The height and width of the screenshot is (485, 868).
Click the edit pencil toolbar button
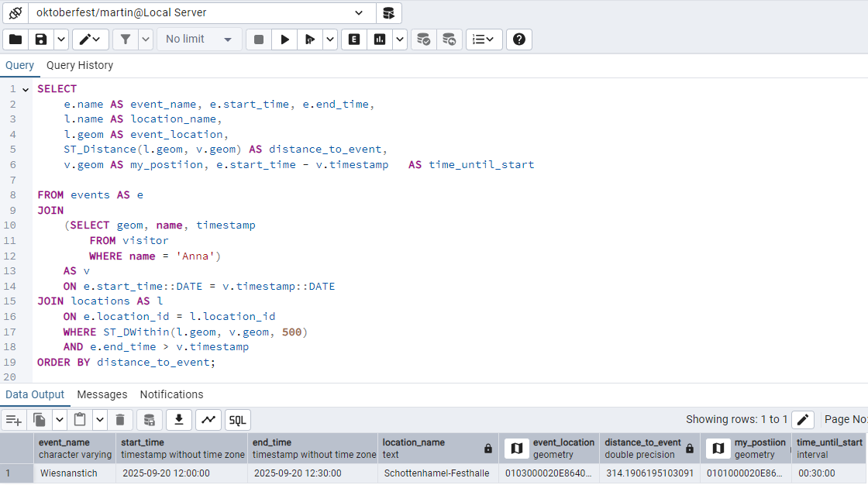pos(89,40)
